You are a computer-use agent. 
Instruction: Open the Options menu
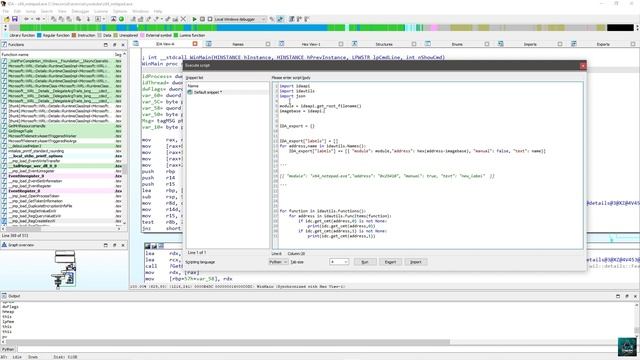click(120, 11)
